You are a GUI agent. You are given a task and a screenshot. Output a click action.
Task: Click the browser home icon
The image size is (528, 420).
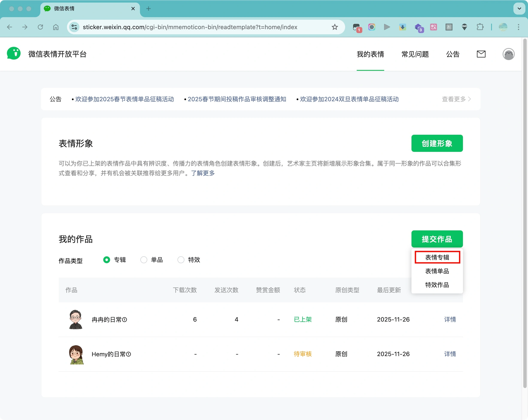pyautogui.click(x=56, y=27)
